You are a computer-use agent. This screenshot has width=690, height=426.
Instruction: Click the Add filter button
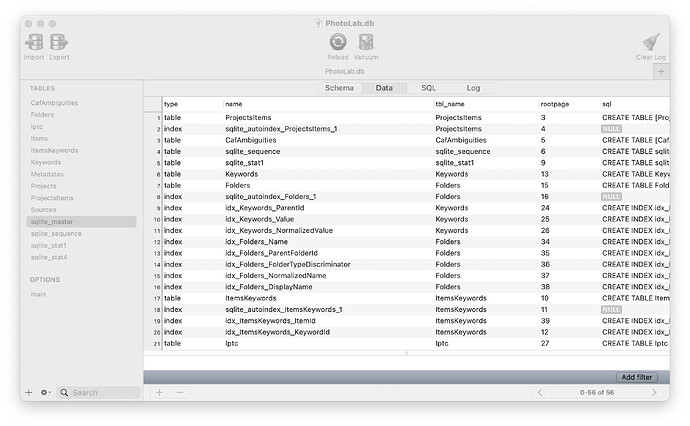click(x=637, y=377)
